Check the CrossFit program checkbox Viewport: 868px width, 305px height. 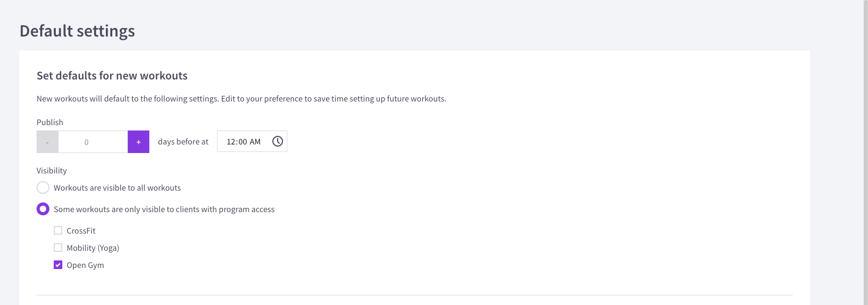[58, 230]
